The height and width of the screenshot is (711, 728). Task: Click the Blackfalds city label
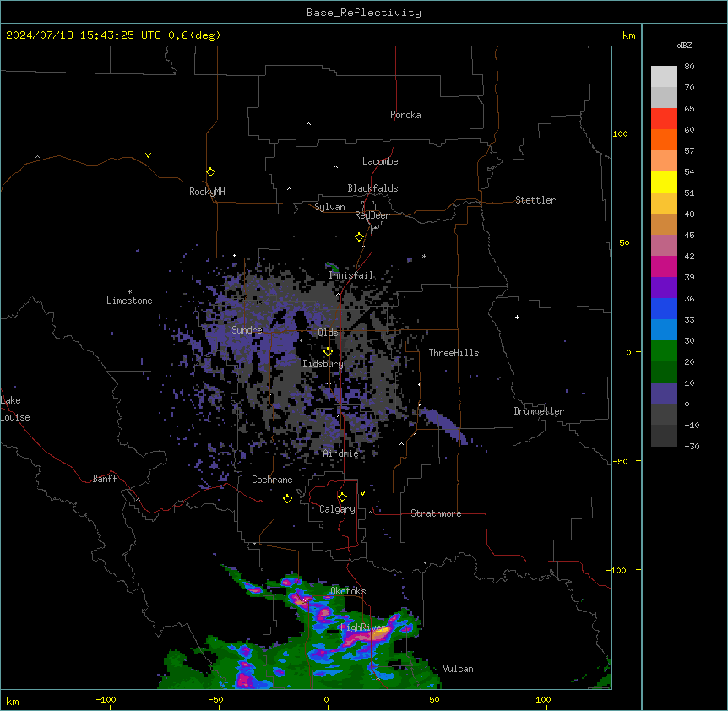pos(372,188)
